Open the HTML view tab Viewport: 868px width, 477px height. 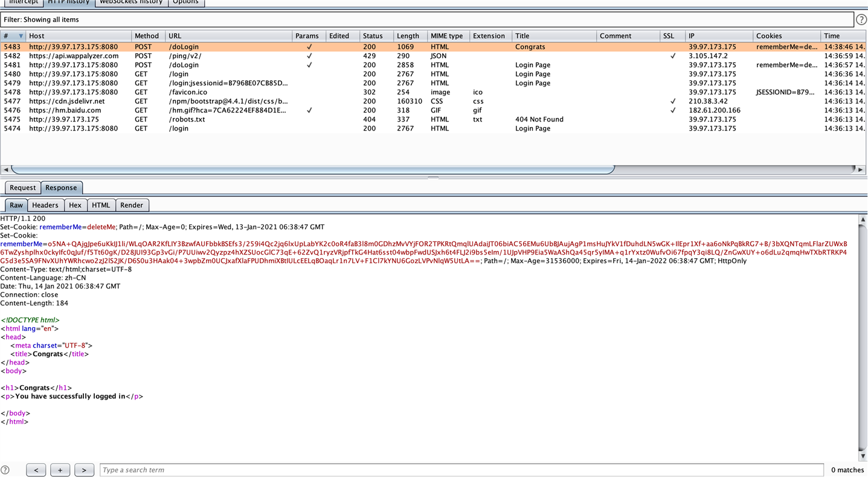(101, 205)
